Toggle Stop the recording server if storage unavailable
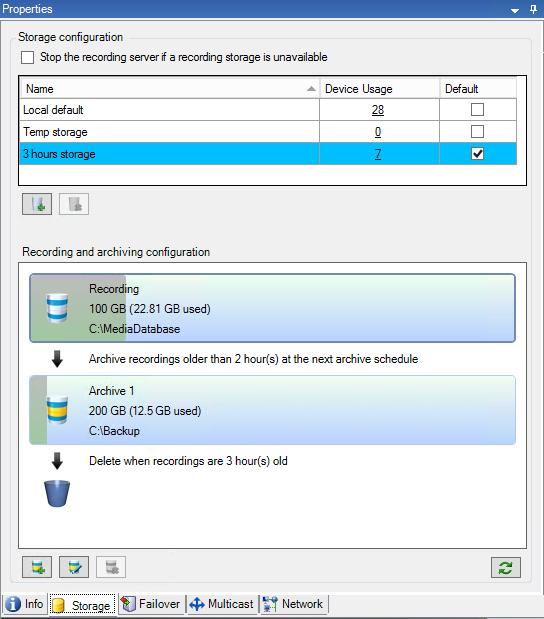This screenshot has width=544, height=619. click(28, 57)
